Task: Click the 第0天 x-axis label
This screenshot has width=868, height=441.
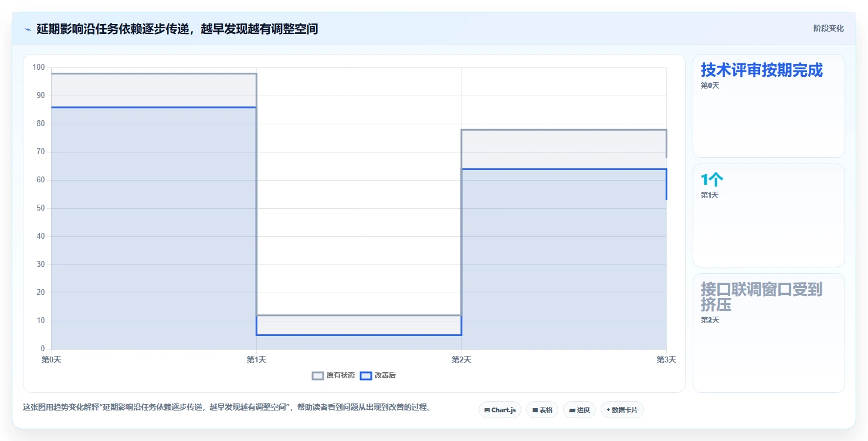Action: pos(52,359)
